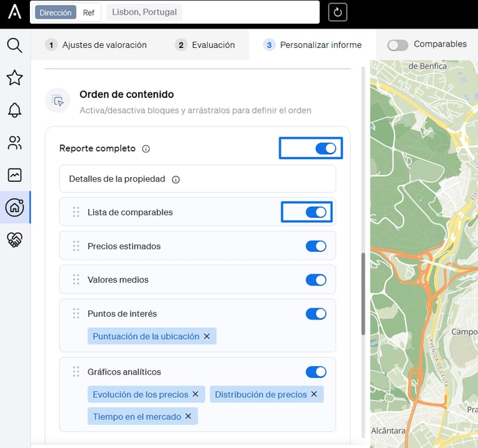Remove Tiempo en el mercado chip
This screenshot has height=448, width=478.
[x=188, y=417]
